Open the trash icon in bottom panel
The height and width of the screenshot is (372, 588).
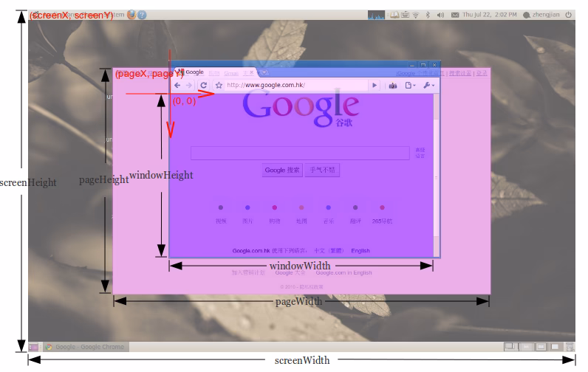pos(570,347)
